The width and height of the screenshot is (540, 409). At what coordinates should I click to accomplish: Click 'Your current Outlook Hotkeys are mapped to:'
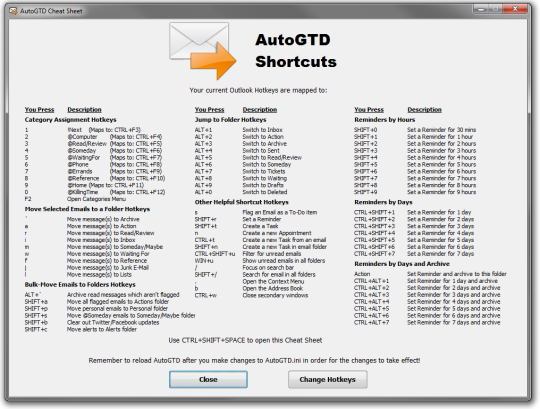258,90
